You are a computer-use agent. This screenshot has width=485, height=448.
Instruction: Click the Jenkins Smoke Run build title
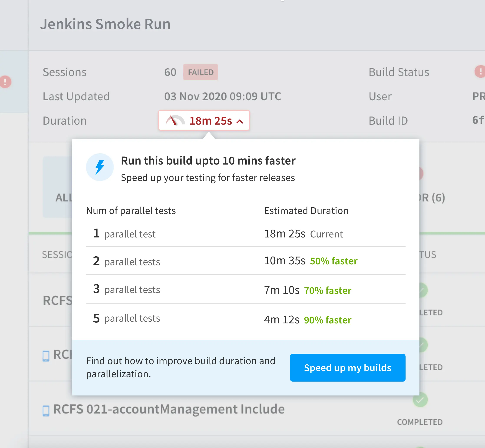point(106,24)
